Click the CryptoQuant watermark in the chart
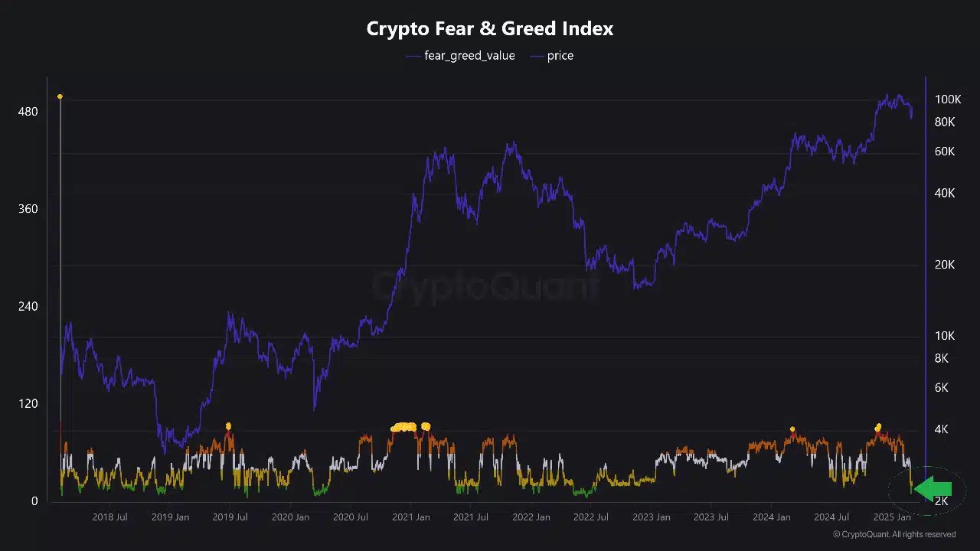 (x=485, y=286)
